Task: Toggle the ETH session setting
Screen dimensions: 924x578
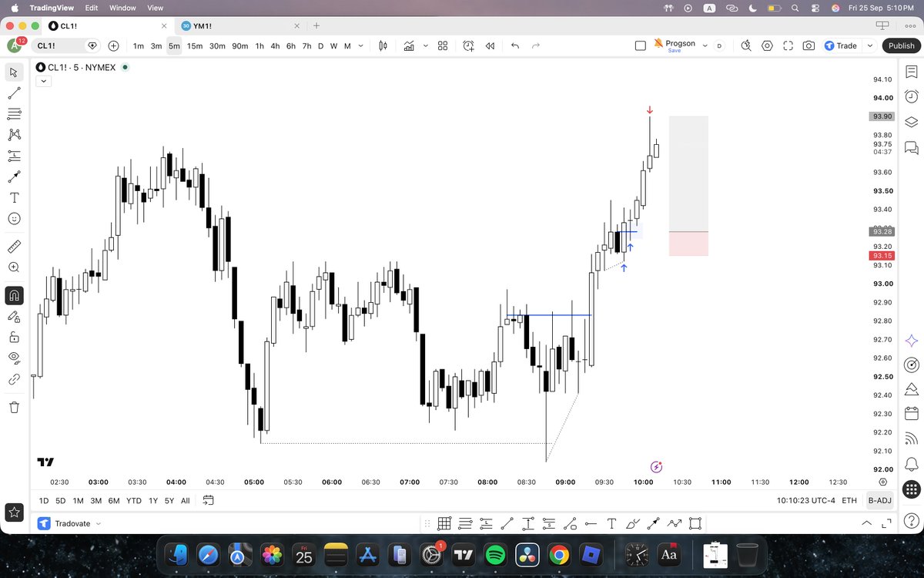Action: click(849, 501)
